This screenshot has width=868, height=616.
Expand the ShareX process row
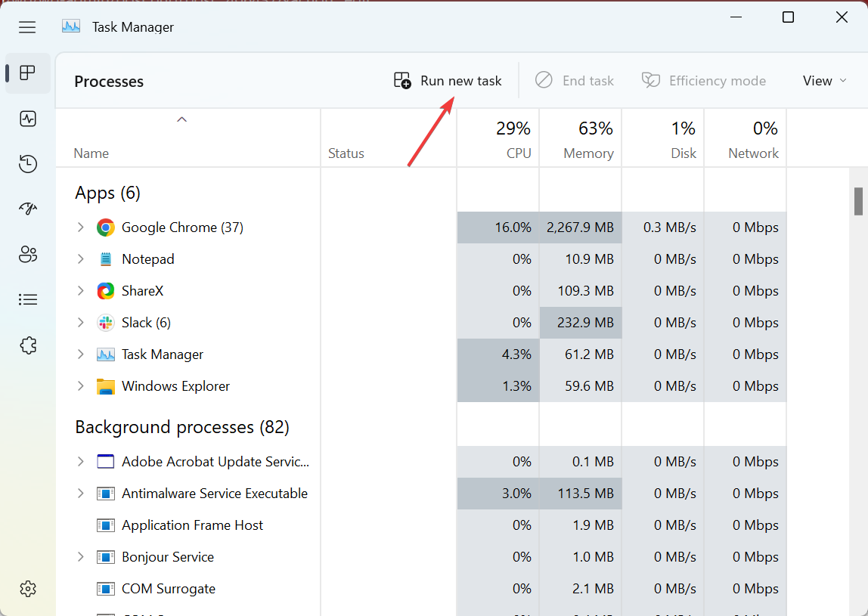(81, 290)
